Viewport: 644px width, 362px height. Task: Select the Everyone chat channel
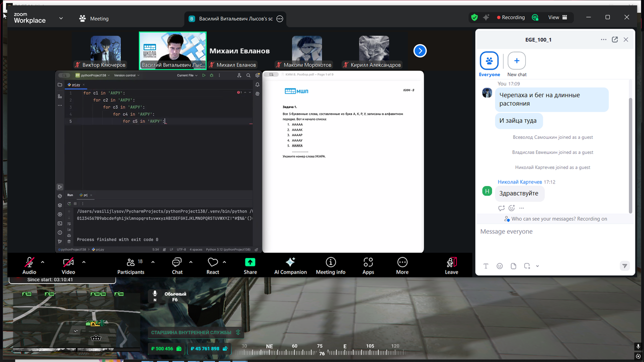pos(489,64)
